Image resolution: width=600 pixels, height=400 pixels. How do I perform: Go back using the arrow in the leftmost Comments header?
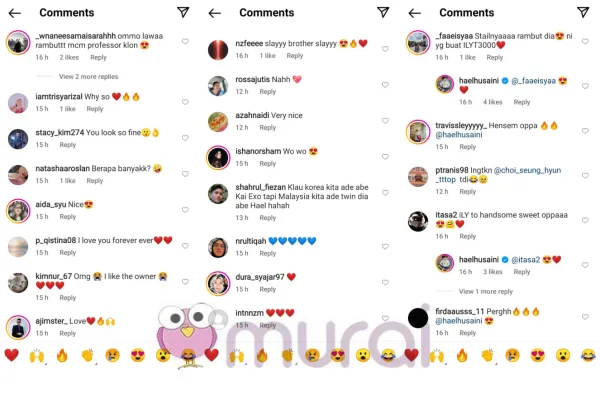tap(15, 13)
